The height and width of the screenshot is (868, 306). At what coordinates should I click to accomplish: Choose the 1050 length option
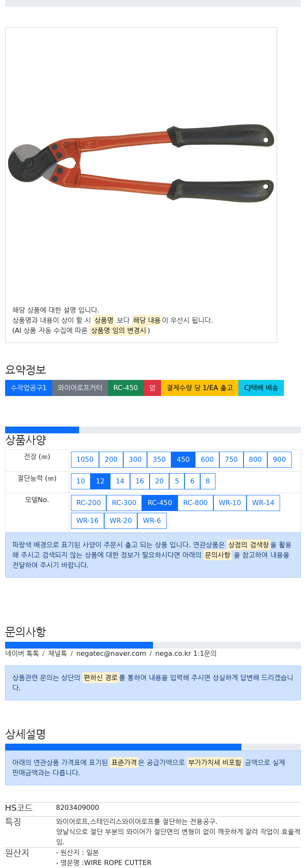(x=85, y=460)
